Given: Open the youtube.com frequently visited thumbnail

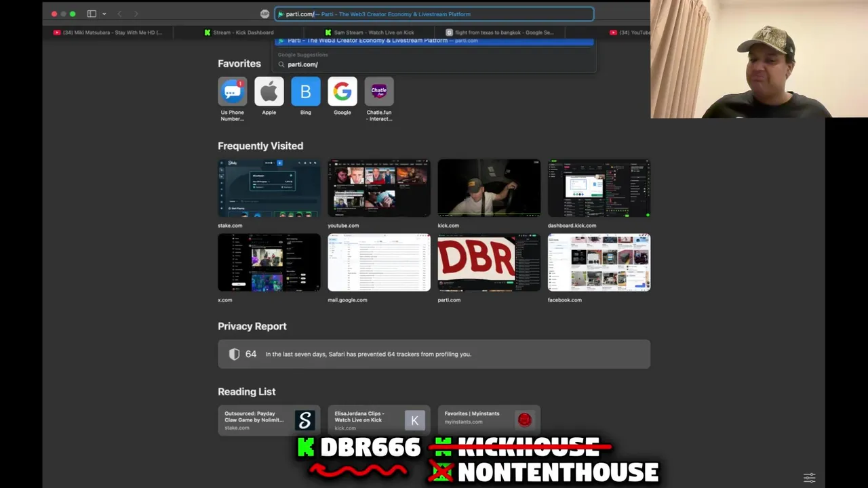Looking at the screenshot, I should [379, 188].
